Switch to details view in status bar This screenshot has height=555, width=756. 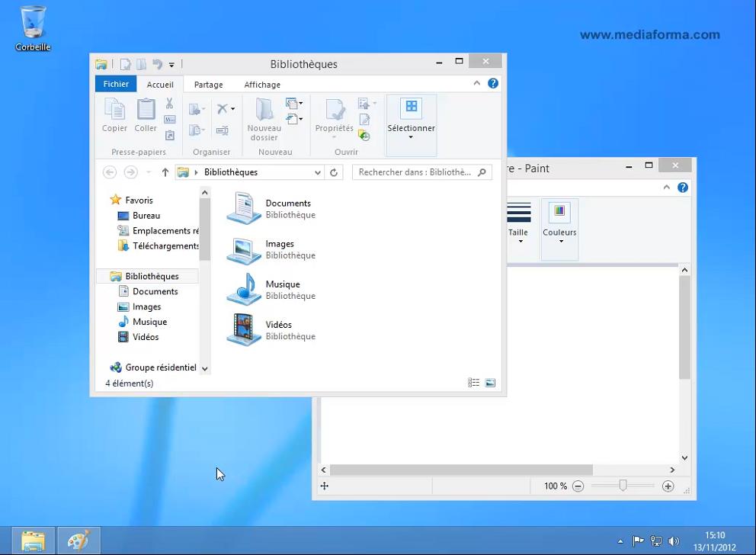[474, 383]
